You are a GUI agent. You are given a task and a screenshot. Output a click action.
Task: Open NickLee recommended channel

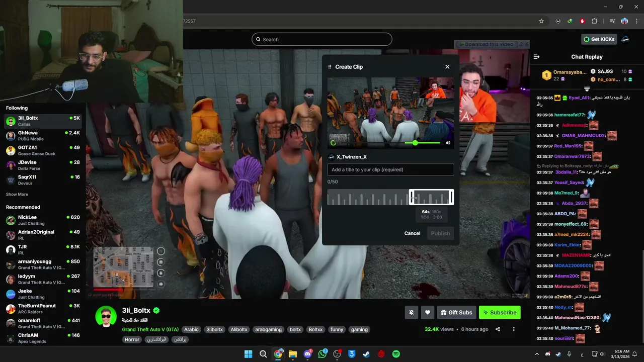point(43,220)
